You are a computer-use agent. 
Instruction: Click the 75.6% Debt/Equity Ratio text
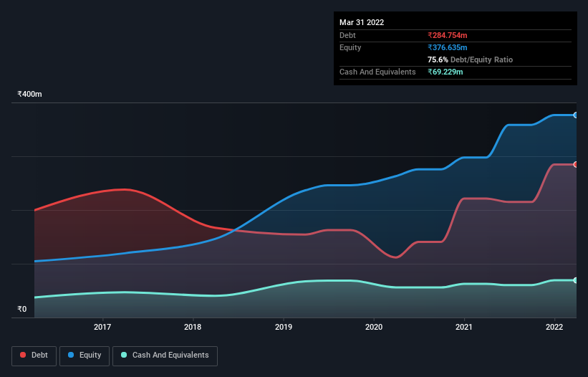(x=471, y=59)
